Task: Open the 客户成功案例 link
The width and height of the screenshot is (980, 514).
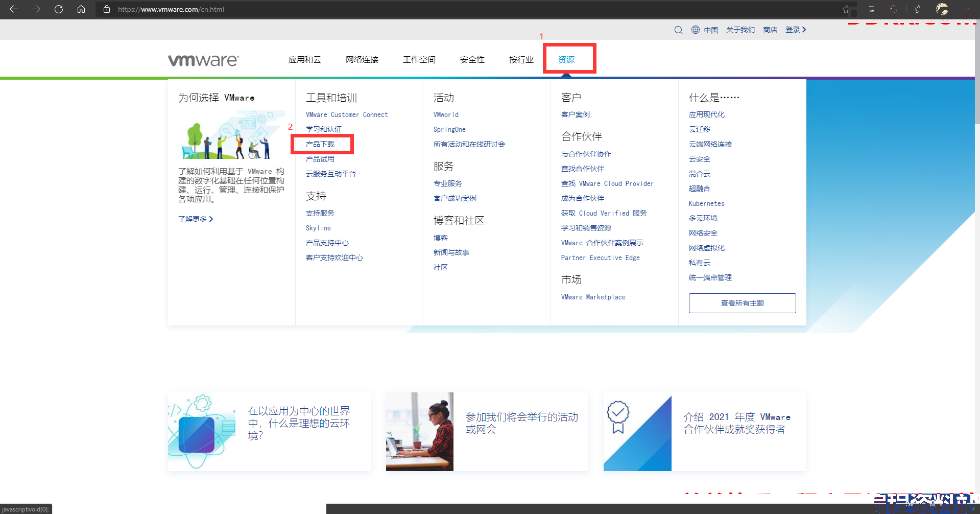Action: pyautogui.click(x=455, y=199)
